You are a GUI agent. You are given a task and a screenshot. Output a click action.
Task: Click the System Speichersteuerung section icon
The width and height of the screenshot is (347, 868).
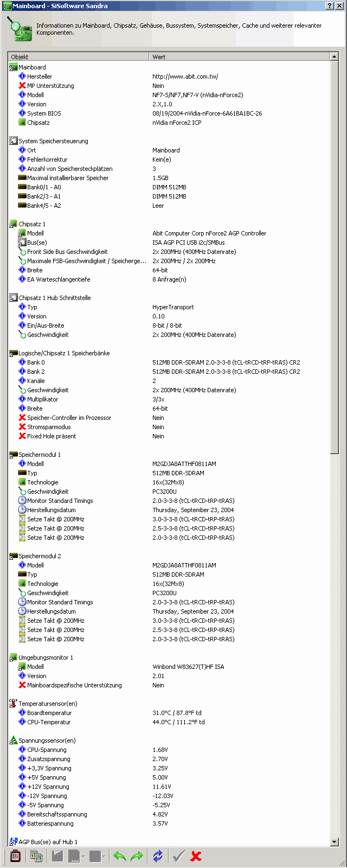coord(14,141)
